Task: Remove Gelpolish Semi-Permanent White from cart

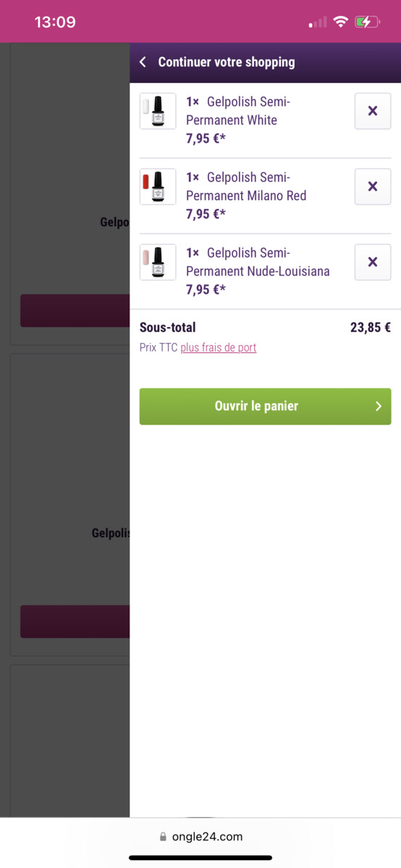Action: point(373,111)
